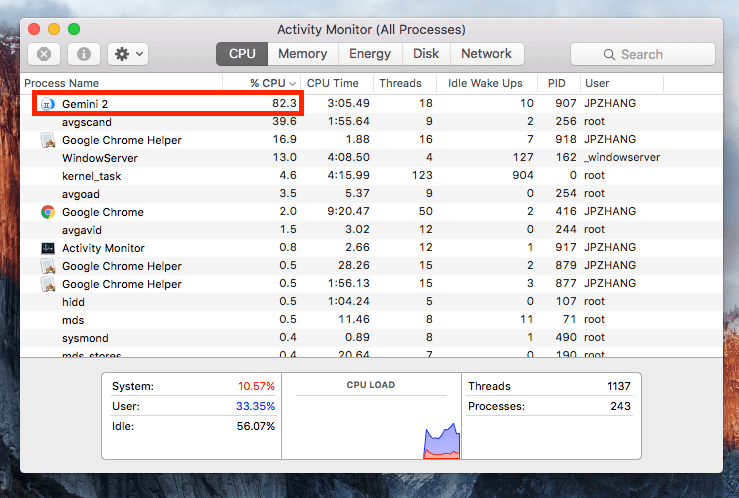Image resolution: width=739 pixels, height=498 pixels.
Task: Click the quit process X button
Action: [44, 54]
